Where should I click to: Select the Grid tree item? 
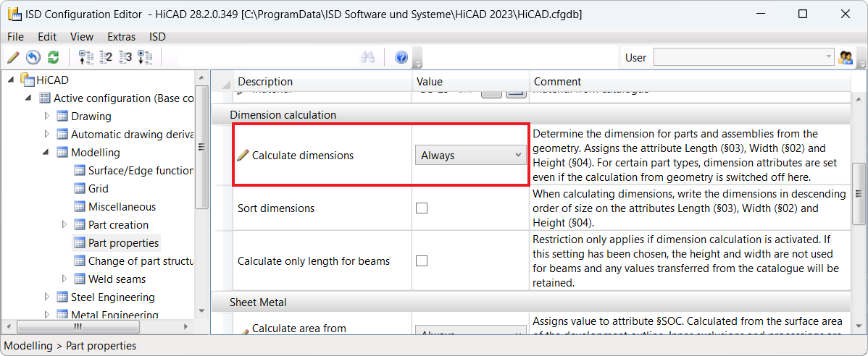coord(98,189)
